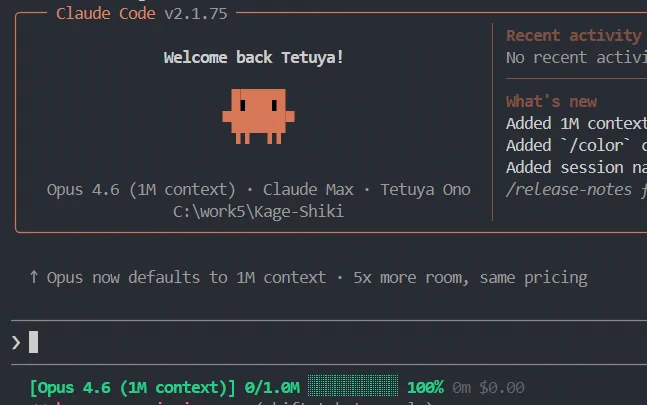Click the Claude Code v2.1.75 title

click(142, 14)
